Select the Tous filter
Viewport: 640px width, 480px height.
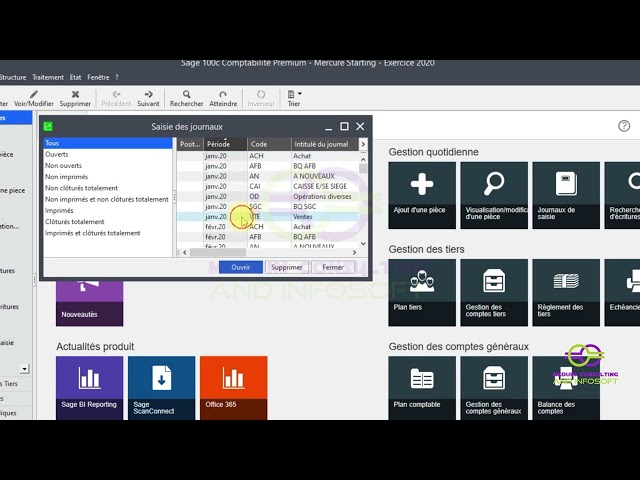tap(108, 143)
